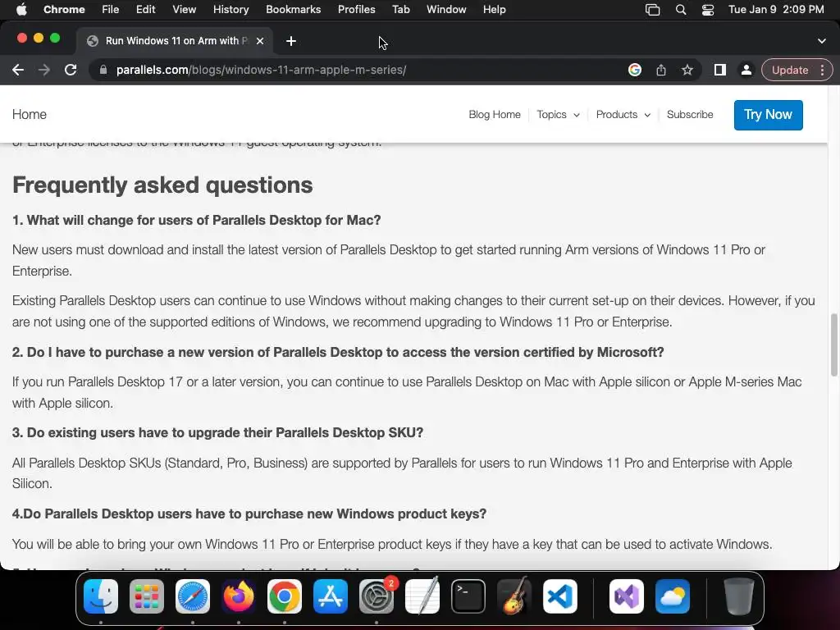This screenshot has width=840, height=630.
Task: Toggle the Chrome side panel icon
Action: tap(720, 70)
